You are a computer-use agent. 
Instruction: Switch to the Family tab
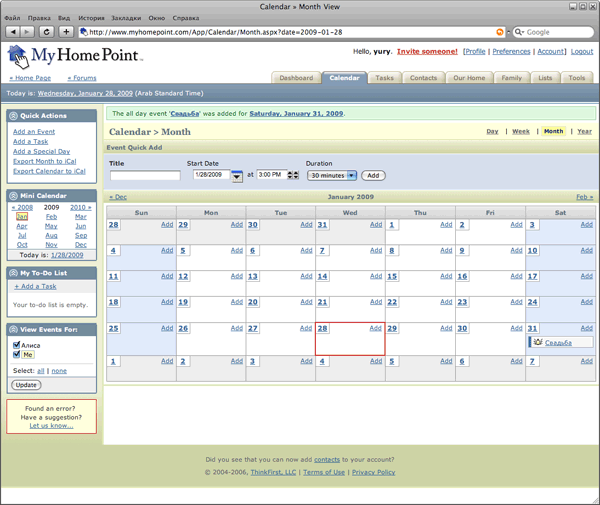coord(512,78)
